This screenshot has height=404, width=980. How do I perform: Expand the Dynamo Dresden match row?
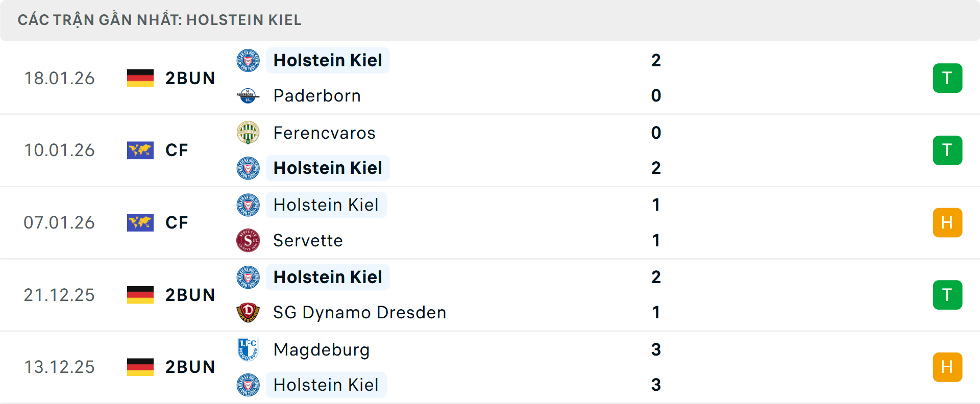point(490,295)
